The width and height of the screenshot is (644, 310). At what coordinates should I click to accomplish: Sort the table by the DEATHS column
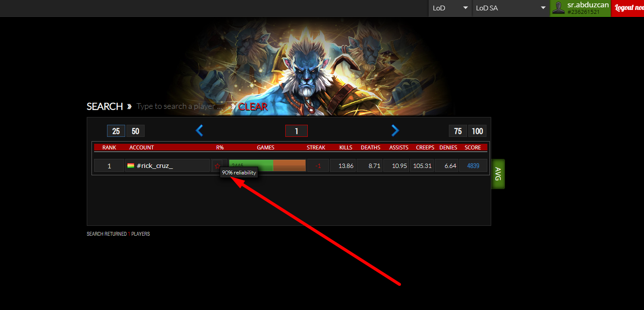370,148
